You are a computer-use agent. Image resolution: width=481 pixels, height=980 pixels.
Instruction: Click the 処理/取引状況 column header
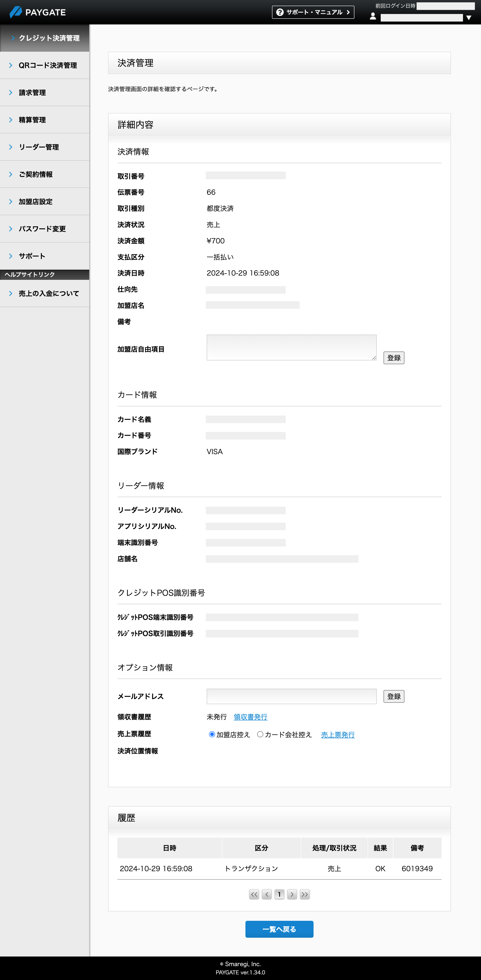pyautogui.click(x=334, y=848)
